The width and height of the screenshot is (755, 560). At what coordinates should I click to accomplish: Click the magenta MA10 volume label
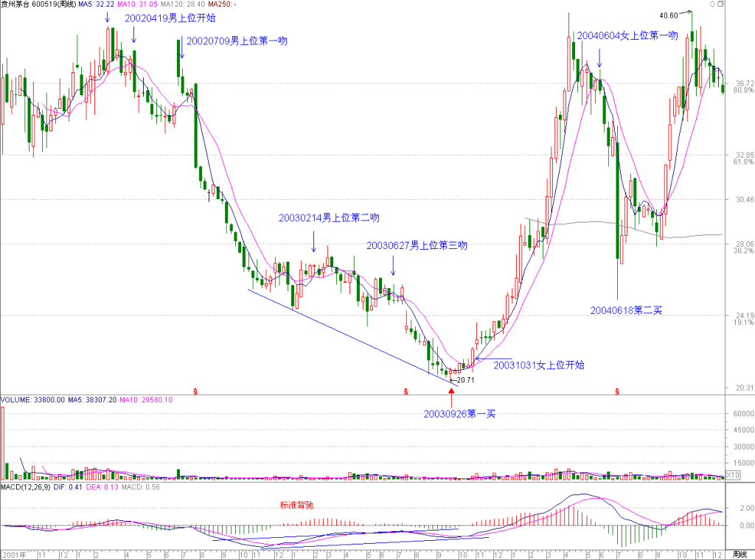point(146,400)
